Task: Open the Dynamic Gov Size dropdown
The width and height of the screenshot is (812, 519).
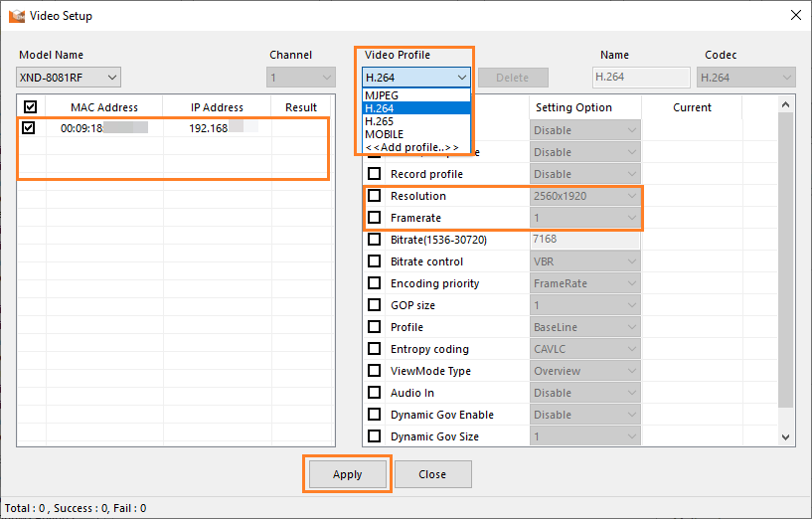Action: point(585,436)
